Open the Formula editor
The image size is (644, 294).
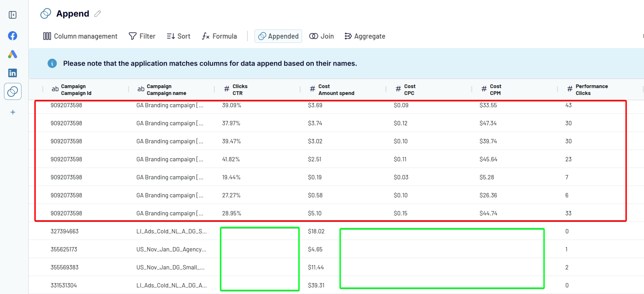pyautogui.click(x=219, y=36)
